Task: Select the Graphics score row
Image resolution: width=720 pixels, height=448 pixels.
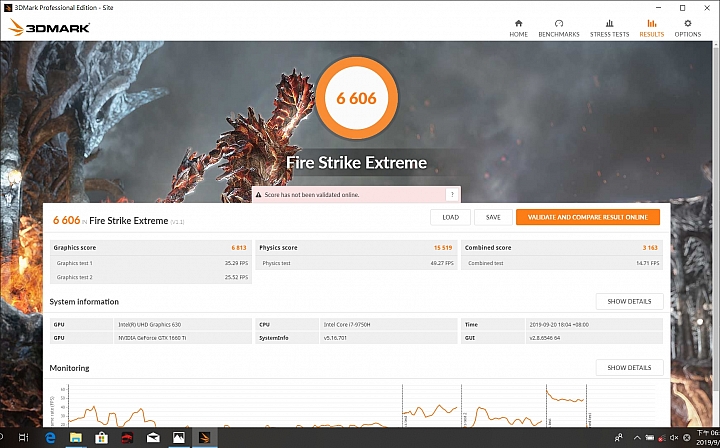Action: 150,247
